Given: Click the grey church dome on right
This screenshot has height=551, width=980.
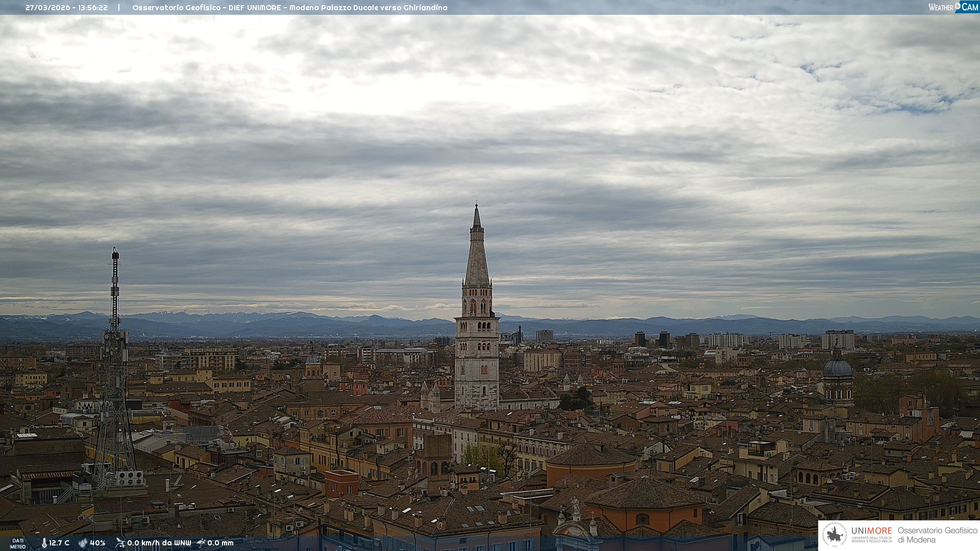Looking at the screenshot, I should pyautogui.click(x=838, y=368).
